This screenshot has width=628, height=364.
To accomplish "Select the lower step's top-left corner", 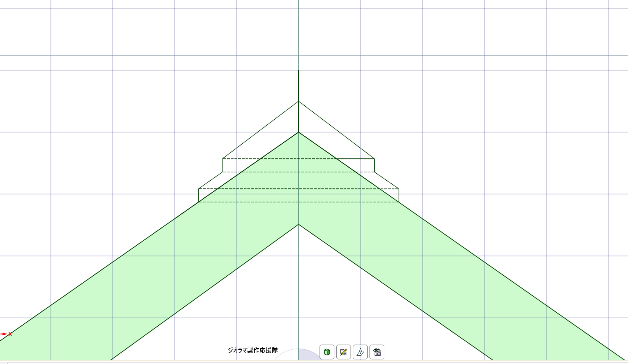I will coord(199,188).
